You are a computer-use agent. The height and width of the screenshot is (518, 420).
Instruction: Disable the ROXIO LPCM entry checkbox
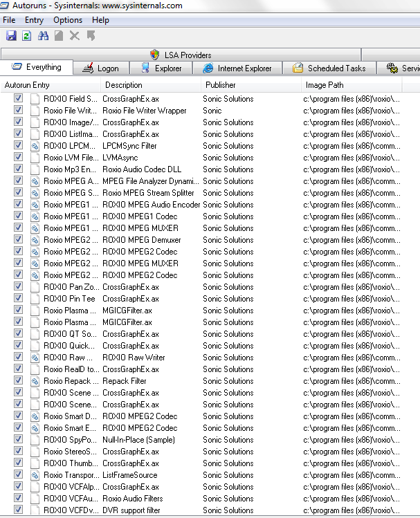click(x=18, y=145)
